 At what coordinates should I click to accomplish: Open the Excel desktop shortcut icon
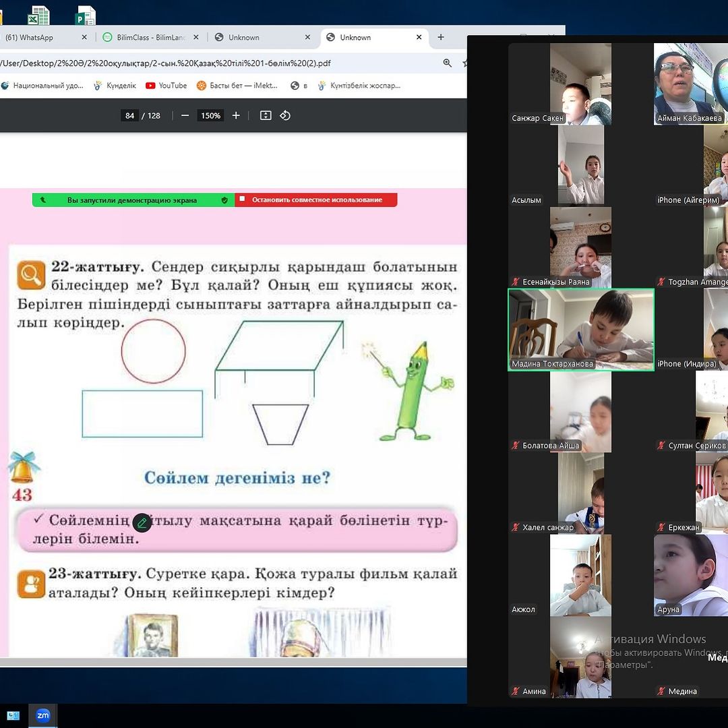[x=38, y=15]
